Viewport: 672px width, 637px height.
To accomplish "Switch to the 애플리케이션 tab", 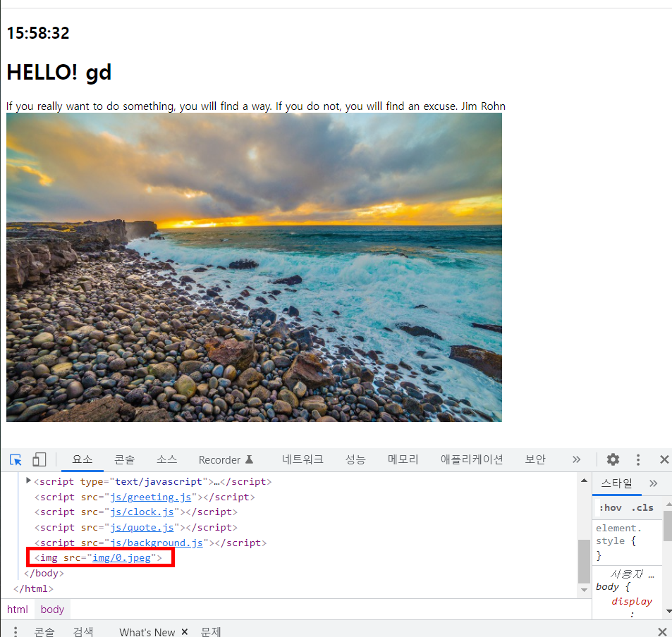I will (x=472, y=459).
